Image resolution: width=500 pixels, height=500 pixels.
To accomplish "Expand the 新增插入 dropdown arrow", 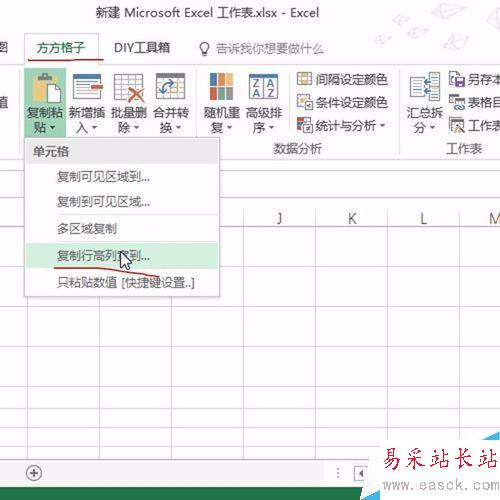I will [95, 128].
